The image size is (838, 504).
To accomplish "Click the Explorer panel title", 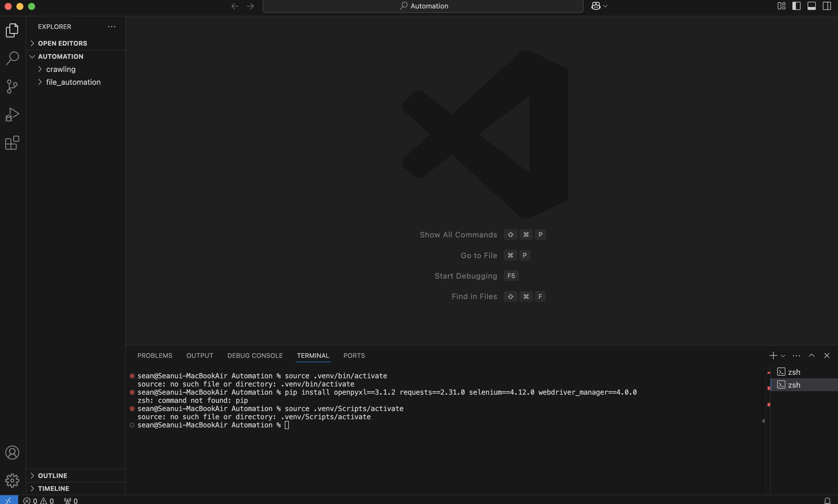I will click(54, 27).
